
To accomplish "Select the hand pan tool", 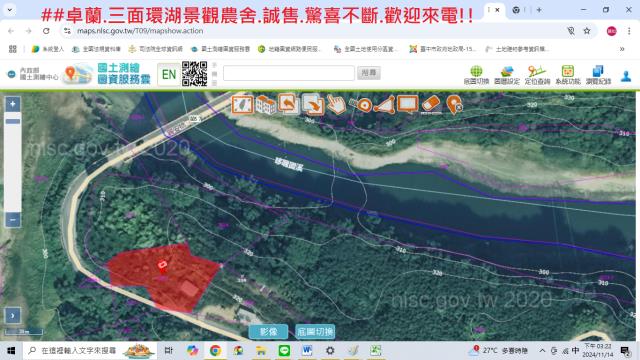I will 336,105.
